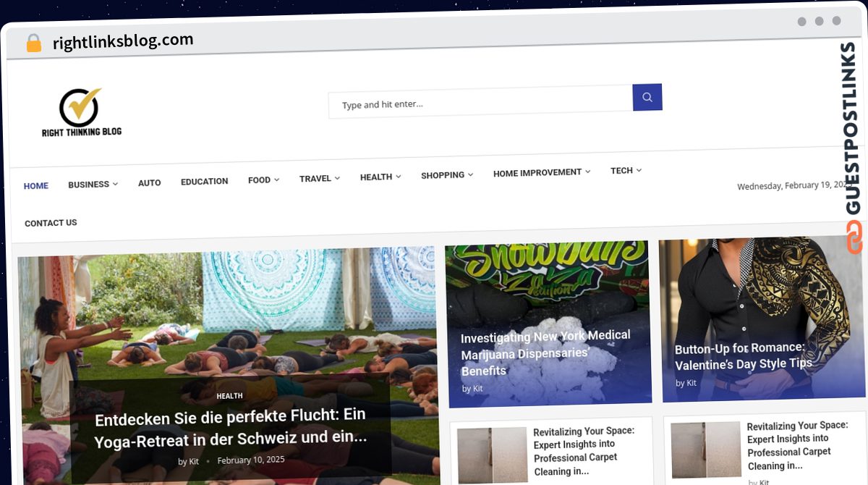Open the CONTACT US page
This screenshot has height=485, width=868.
[51, 223]
